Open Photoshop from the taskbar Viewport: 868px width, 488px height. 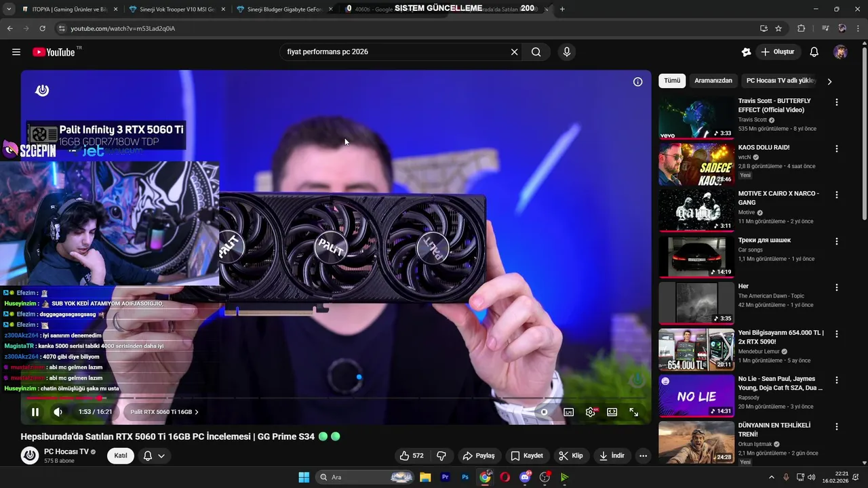point(465,477)
